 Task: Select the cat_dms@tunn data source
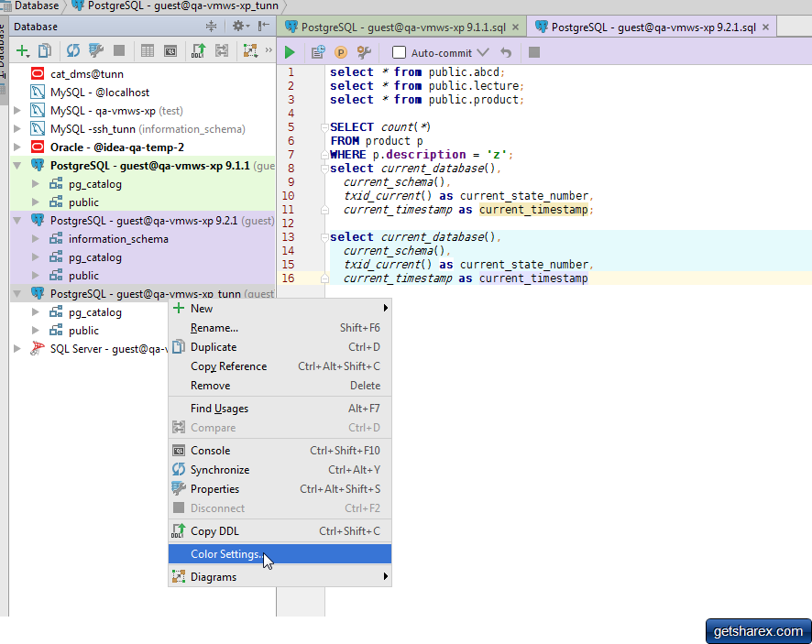pos(87,74)
